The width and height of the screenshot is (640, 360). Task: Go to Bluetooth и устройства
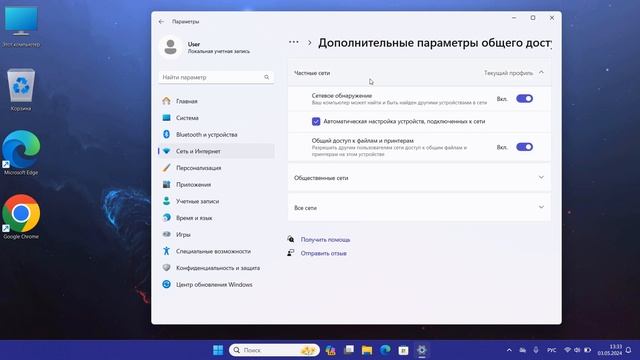point(216,134)
